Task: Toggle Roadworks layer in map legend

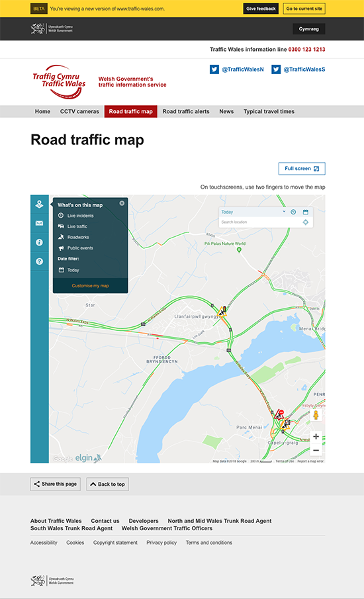Action: pyautogui.click(x=73, y=237)
